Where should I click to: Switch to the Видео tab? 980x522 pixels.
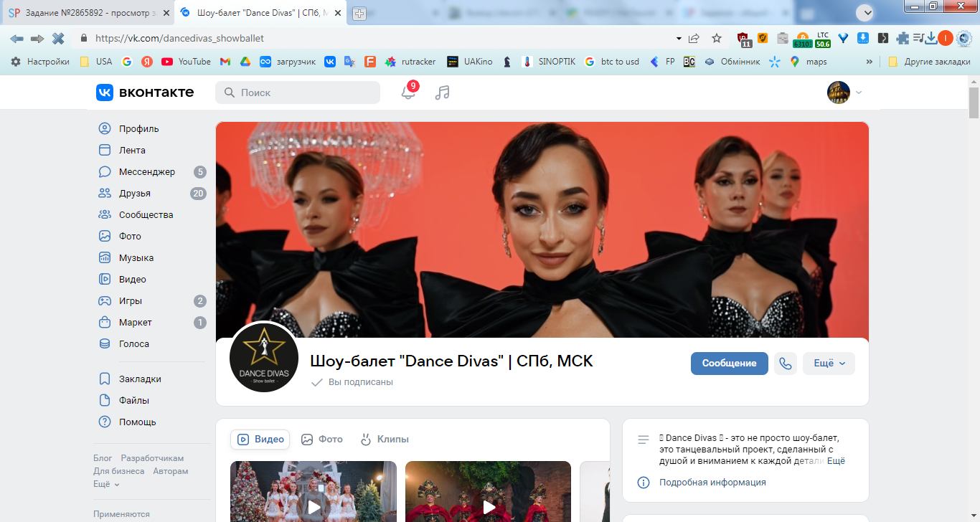coord(260,440)
